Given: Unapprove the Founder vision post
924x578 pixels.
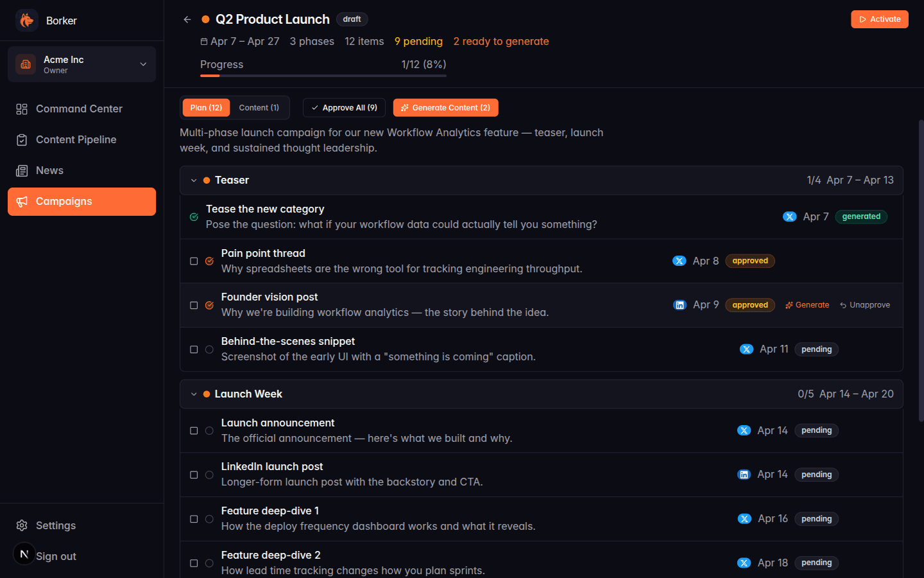Looking at the screenshot, I should click(x=864, y=304).
